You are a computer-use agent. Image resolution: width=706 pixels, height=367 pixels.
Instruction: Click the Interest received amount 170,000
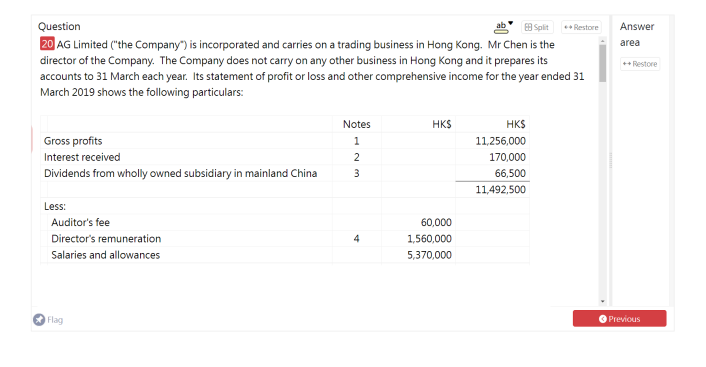click(x=507, y=157)
